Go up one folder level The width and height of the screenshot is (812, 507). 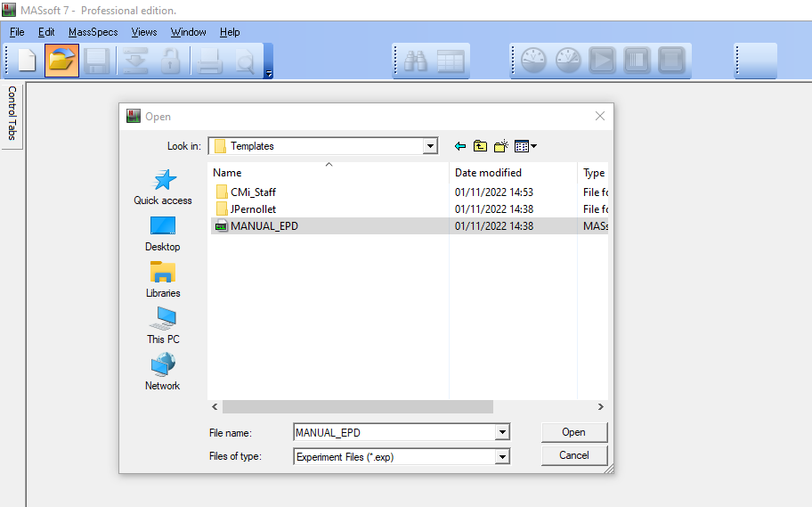pyautogui.click(x=480, y=146)
